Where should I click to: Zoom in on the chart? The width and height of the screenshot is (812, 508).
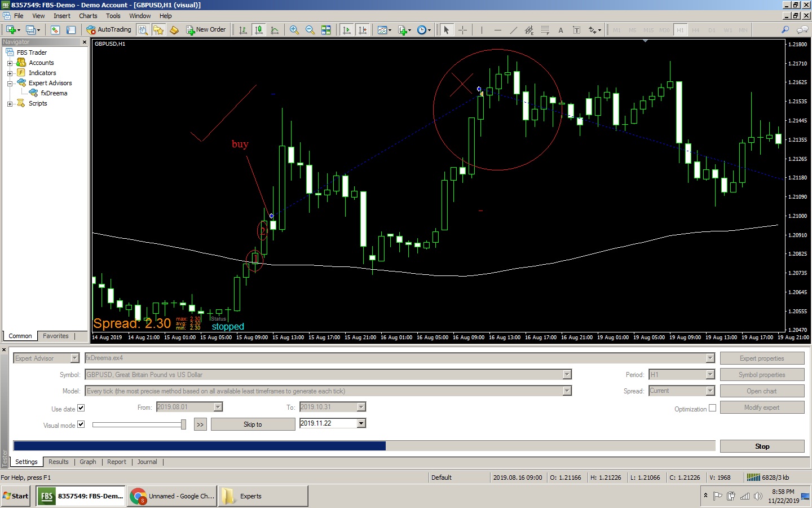click(x=294, y=30)
